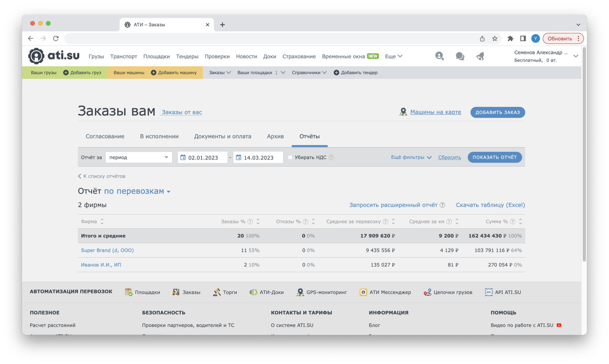609x364 pixels.
Task: Open Тендеры in top navigation
Action: pos(187,56)
